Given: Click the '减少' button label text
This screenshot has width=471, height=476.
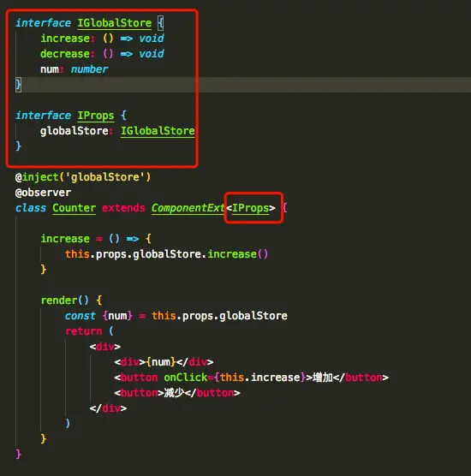Looking at the screenshot, I should coord(174,393).
